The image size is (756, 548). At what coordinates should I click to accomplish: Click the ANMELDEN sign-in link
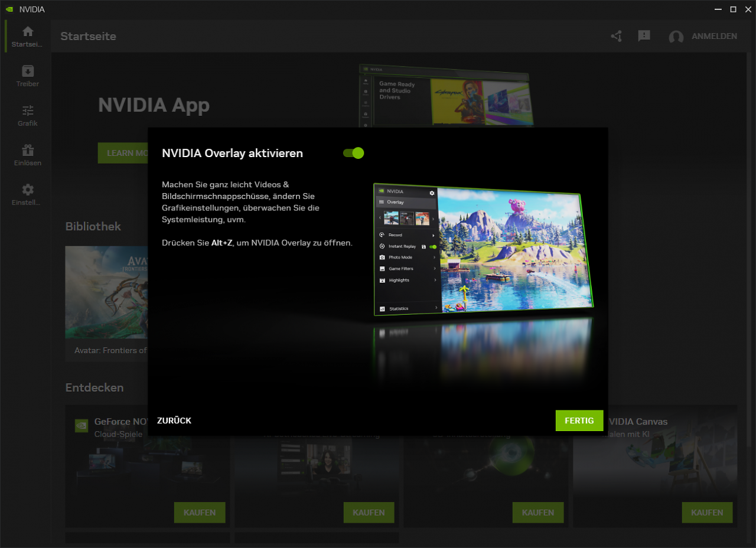click(x=714, y=36)
